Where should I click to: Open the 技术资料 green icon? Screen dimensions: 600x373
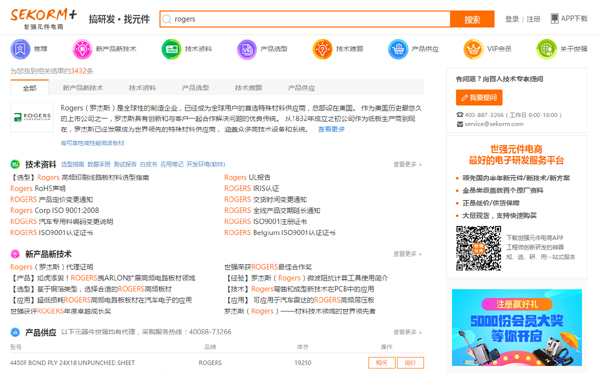point(171,49)
